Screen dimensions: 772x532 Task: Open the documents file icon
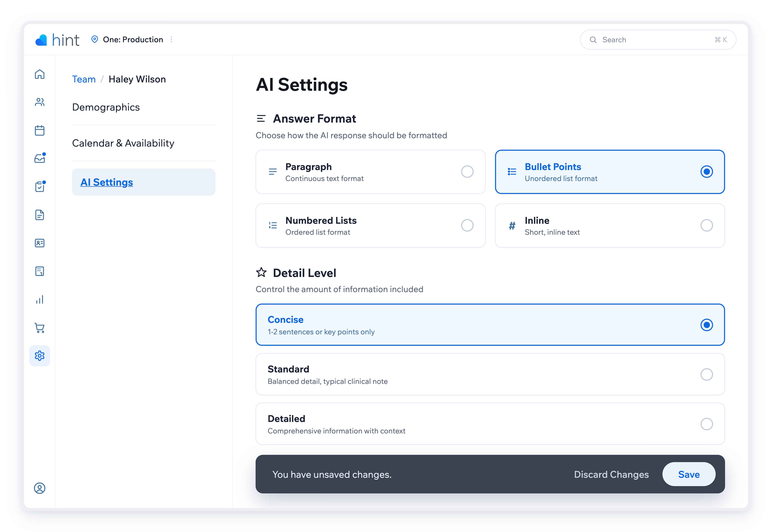[40, 215]
